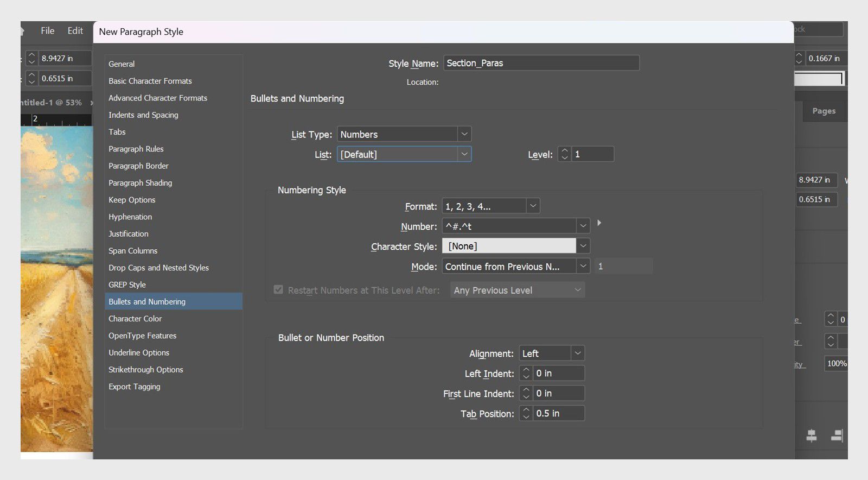The width and height of the screenshot is (868, 480).
Task: Click the 8.9427 in field at top left
Action: coord(65,58)
